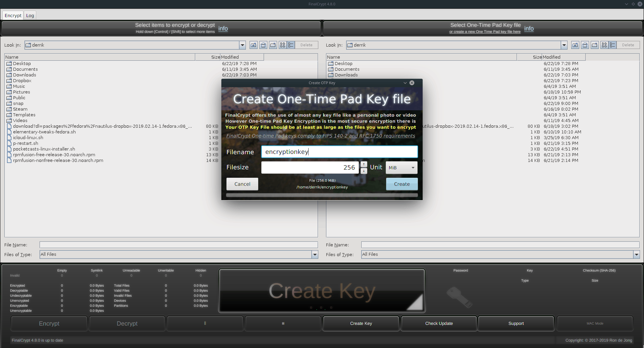Screen dimensions: 644x348
Task: Switch left file panel to details view
Action: click(x=291, y=45)
